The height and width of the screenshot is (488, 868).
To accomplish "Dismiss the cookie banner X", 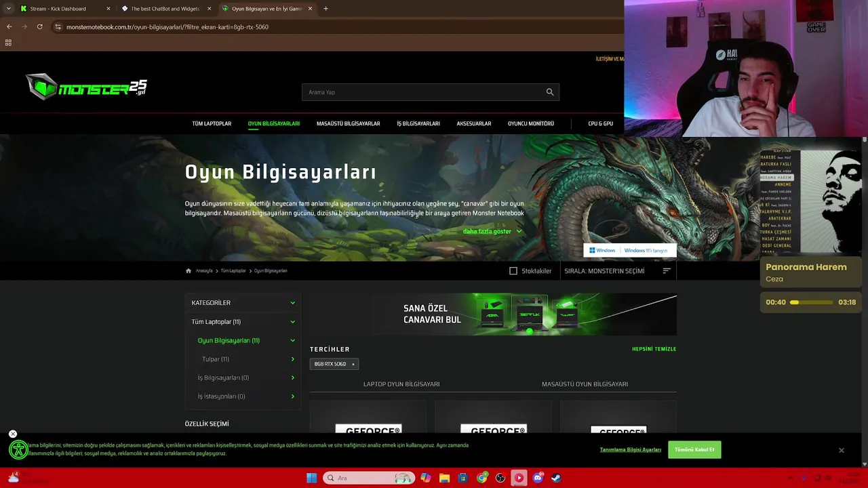I will (841, 450).
